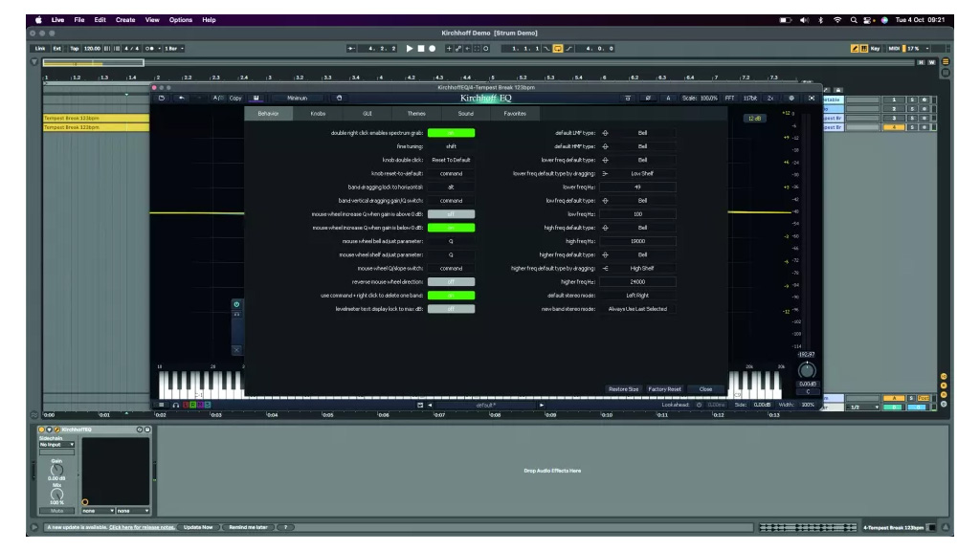Open the 'lower freq default type by dragging' dropdown

pos(637,174)
